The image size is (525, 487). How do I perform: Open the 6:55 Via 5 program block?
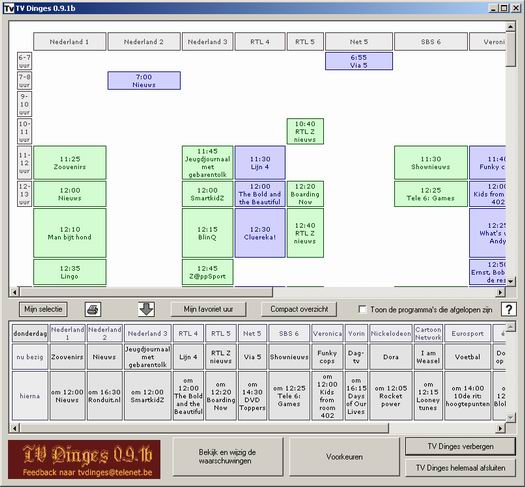click(x=359, y=61)
